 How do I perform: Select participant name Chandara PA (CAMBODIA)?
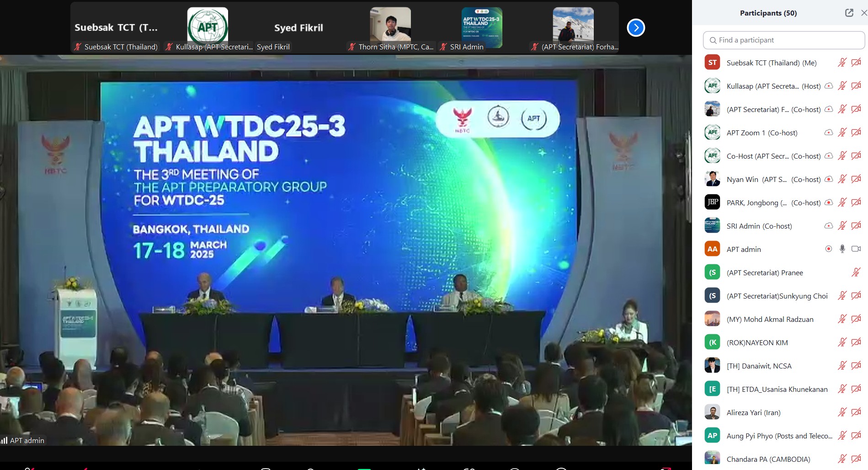pyautogui.click(x=768, y=459)
